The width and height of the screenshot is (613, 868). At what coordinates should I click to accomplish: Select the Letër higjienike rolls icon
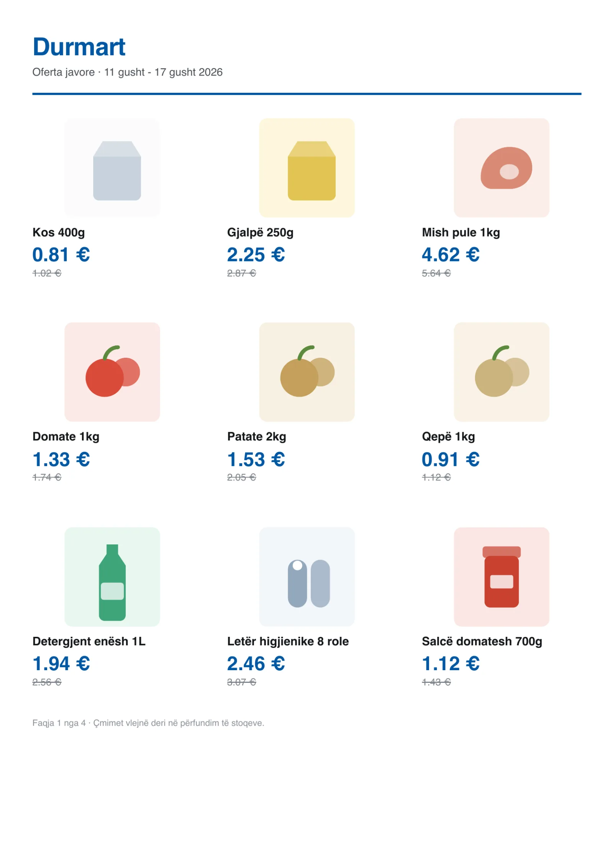click(306, 576)
